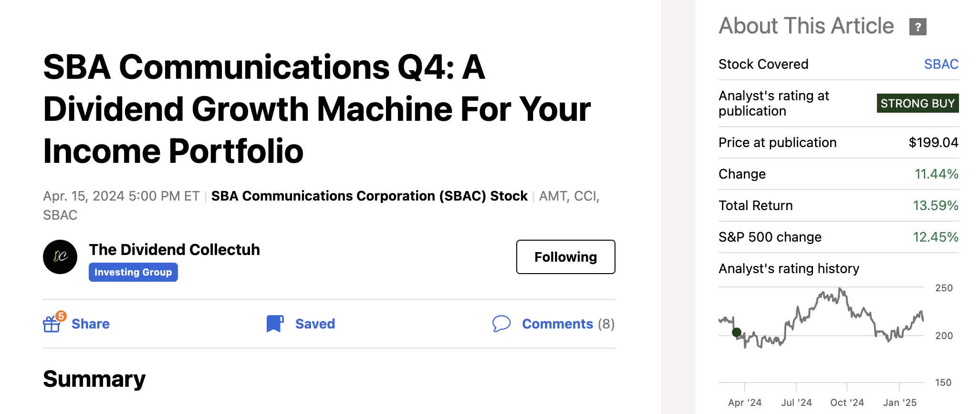Toggle the Following button
Image resolution: width=980 pixels, height=414 pixels.
click(565, 257)
